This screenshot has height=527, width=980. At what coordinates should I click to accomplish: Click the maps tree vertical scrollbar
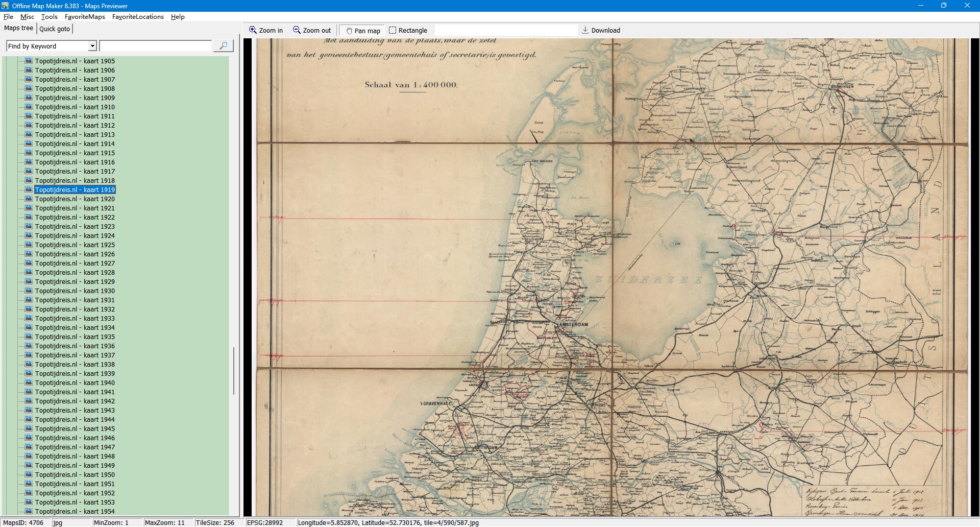[234, 371]
